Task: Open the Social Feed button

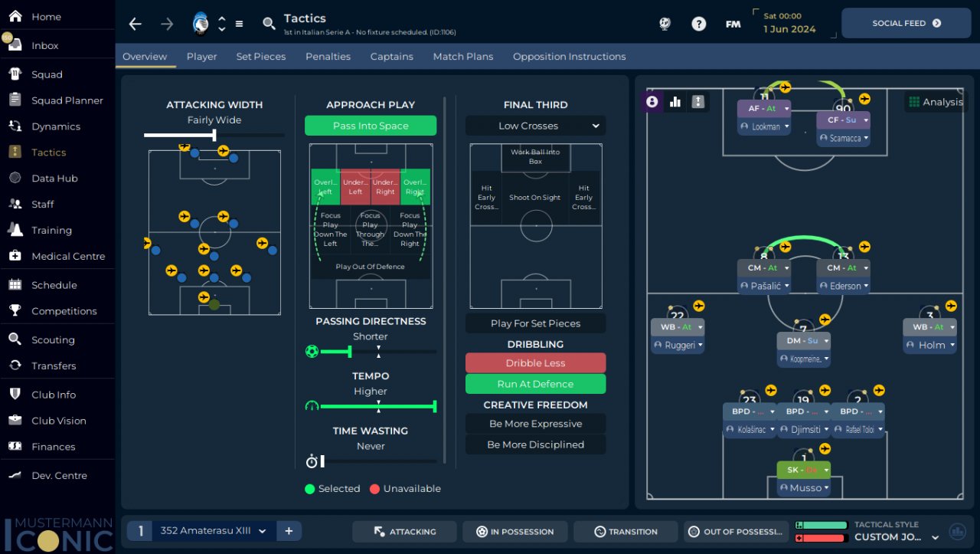Action: click(906, 23)
